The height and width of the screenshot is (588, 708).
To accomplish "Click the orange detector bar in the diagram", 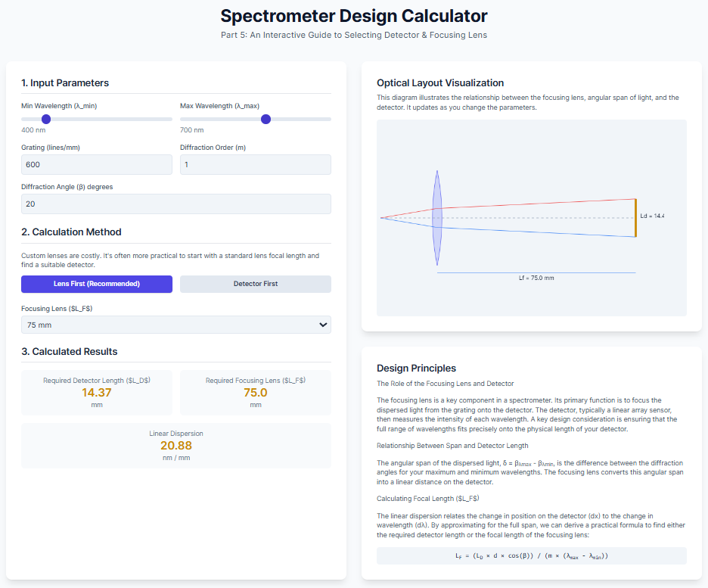I will point(635,218).
